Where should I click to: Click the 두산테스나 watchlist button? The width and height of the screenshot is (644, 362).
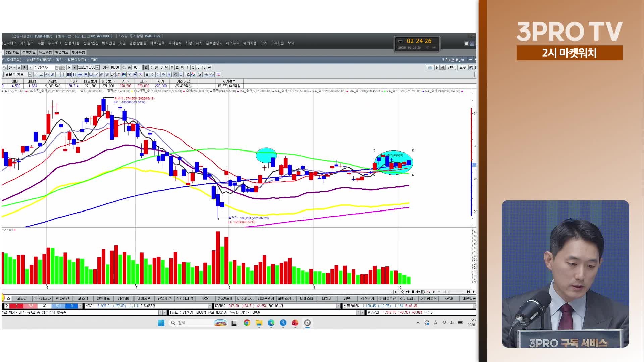tap(42, 298)
